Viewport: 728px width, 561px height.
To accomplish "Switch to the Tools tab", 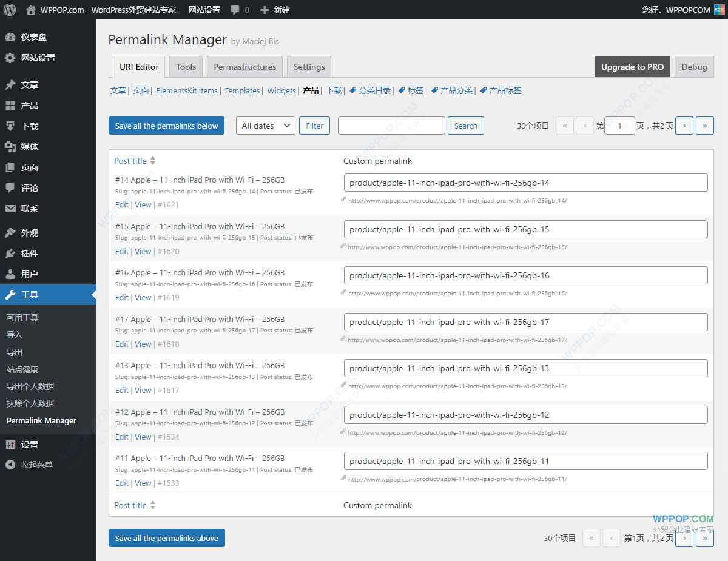I will click(186, 67).
